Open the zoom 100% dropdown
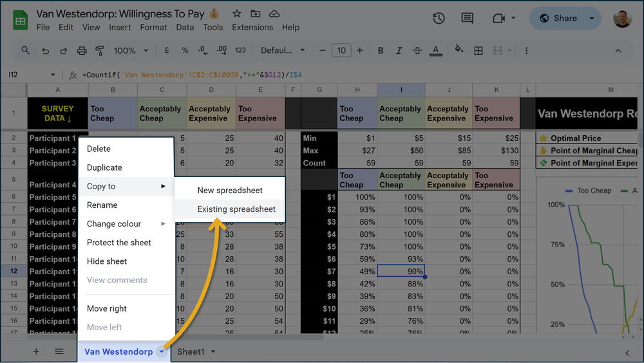The height and width of the screenshot is (363, 644). (131, 50)
